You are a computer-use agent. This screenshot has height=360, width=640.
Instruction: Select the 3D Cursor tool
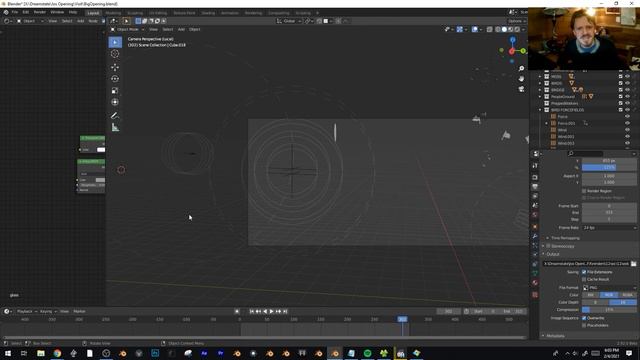click(115, 54)
